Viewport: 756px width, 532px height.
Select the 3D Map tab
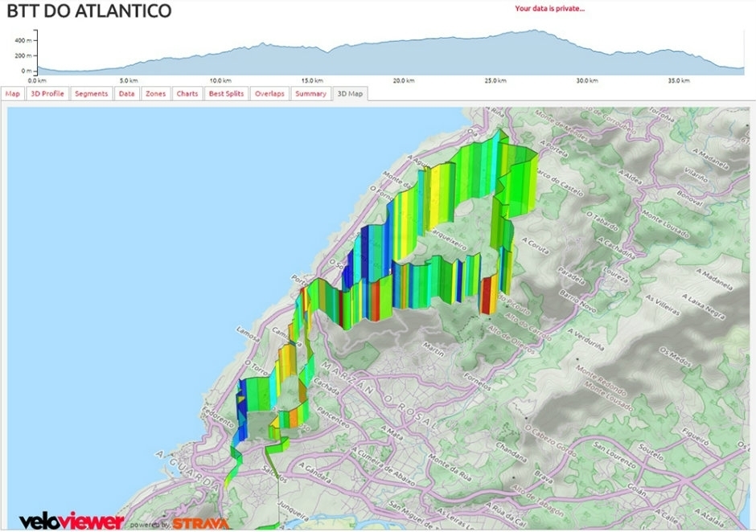pos(350,94)
